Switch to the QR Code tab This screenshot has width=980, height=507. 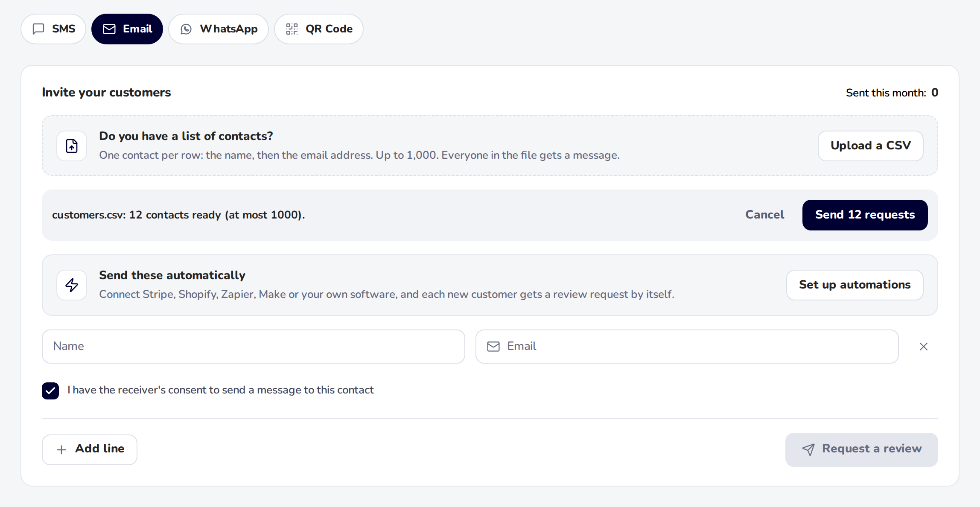pos(319,29)
